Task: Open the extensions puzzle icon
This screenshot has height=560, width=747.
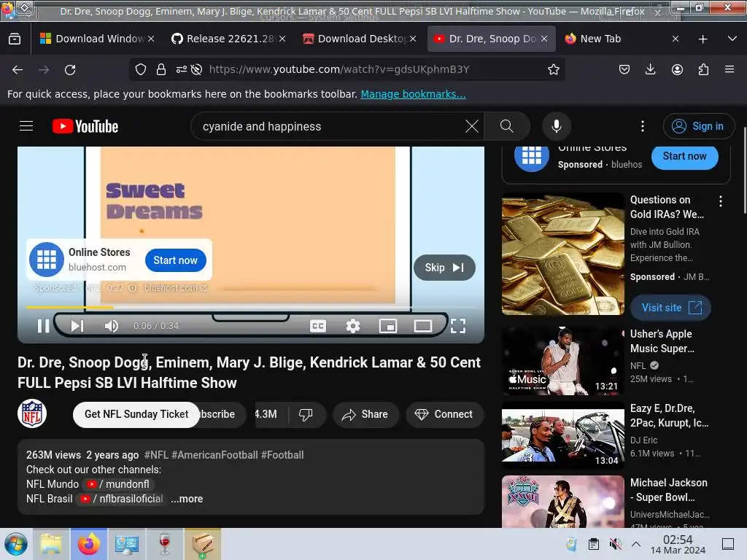Action: 703,69
